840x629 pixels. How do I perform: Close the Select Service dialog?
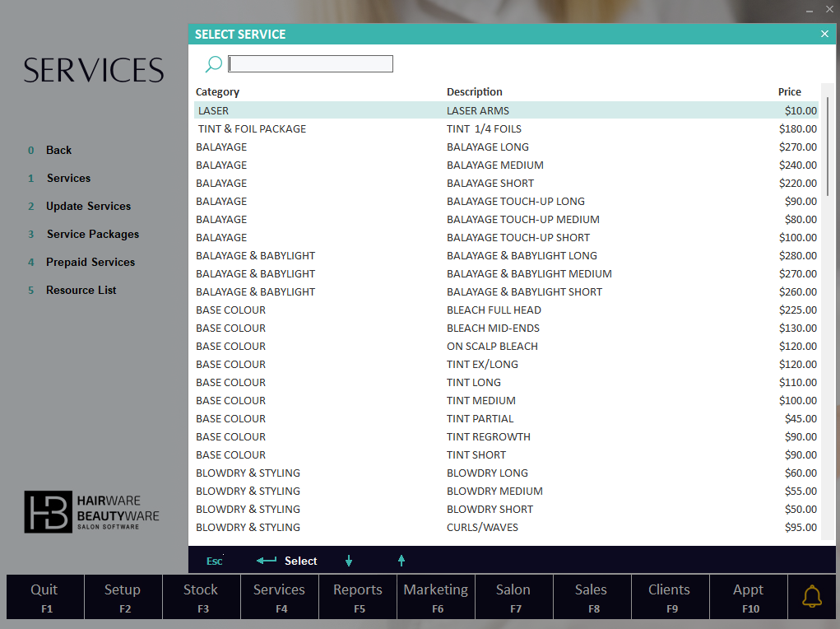[x=824, y=34]
